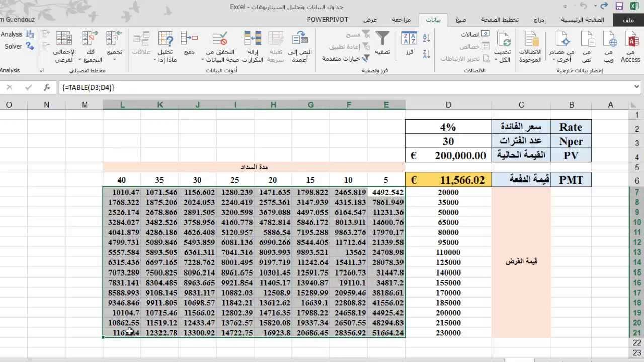Click the Excel application icon
This screenshot has width=644, height=362.
(x=634, y=6)
